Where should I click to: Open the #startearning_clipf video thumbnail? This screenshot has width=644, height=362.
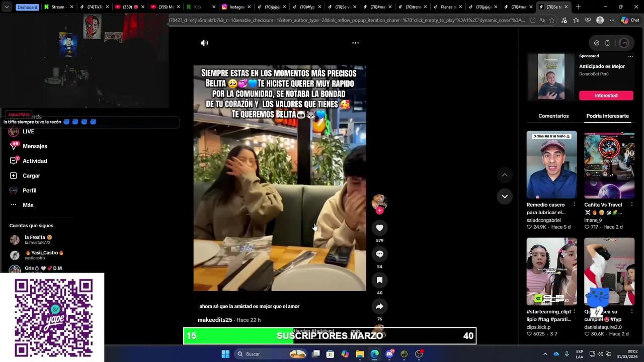coord(551,271)
